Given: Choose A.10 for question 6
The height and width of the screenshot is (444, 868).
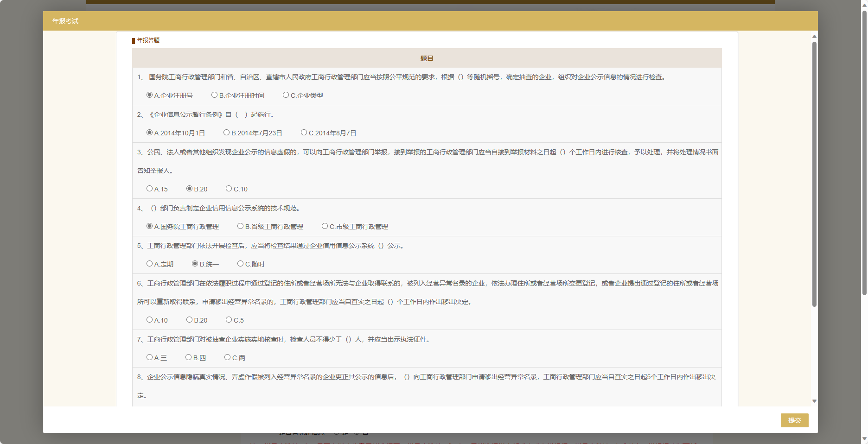Looking at the screenshot, I should coord(149,320).
